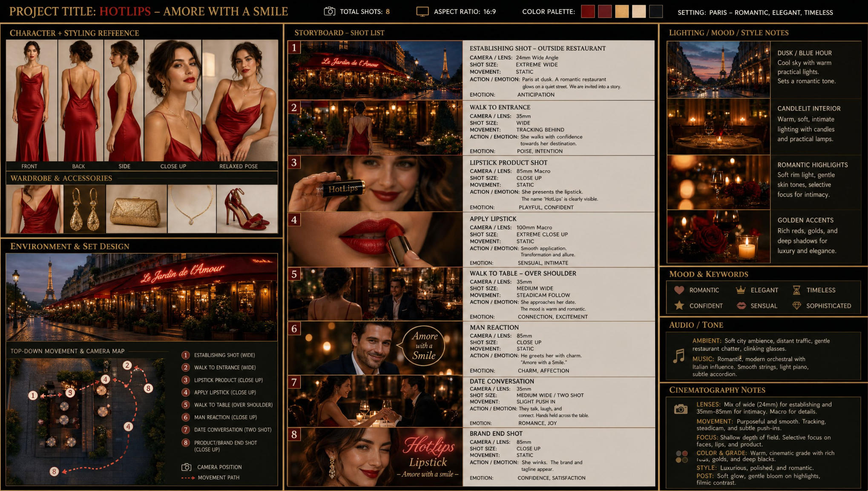Screen dimensions: 868x491
Task: Click the music note icon in Audio / Tone
Action: click(x=678, y=356)
